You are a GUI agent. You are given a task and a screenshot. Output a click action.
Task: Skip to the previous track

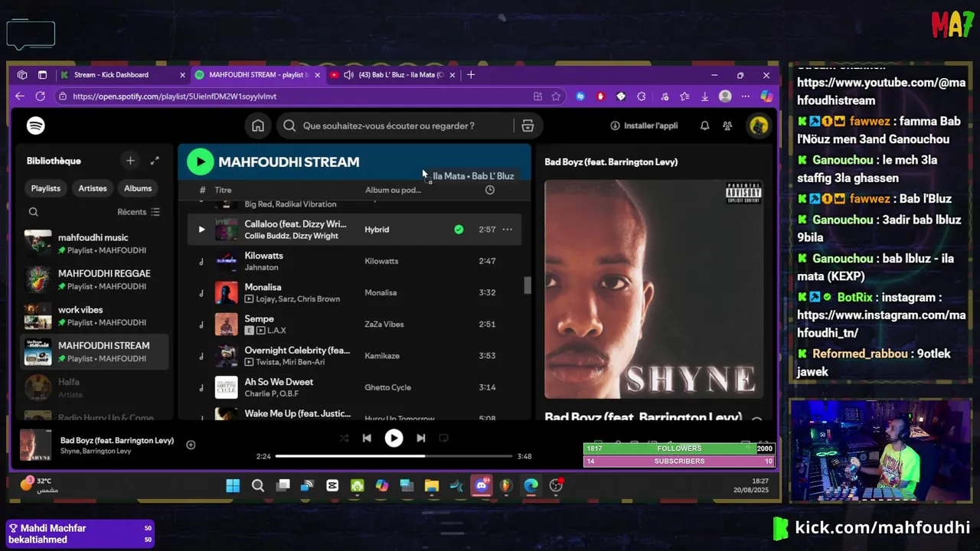367,438
